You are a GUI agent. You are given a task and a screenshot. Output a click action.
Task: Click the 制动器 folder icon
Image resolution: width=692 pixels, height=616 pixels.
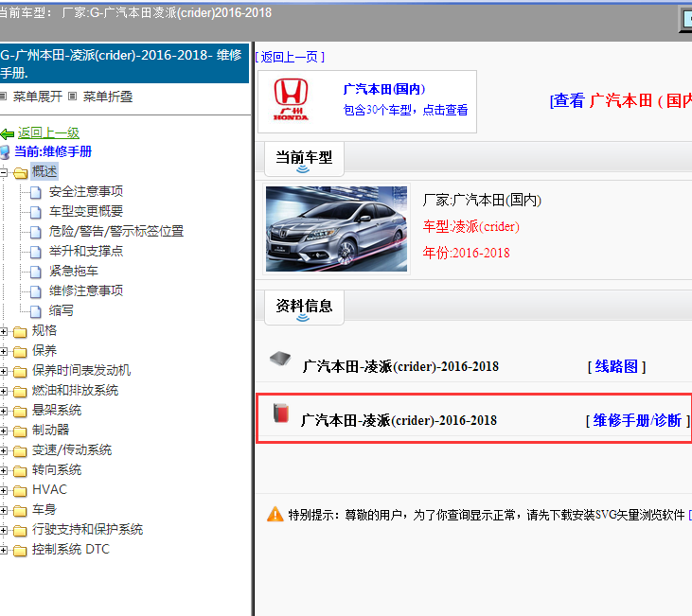[20, 431]
